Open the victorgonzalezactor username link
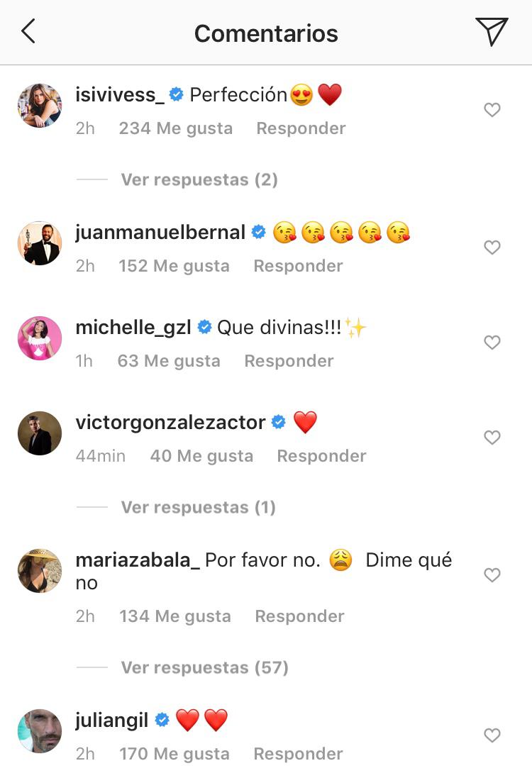This screenshot has width=532, height=778. pos(170,423)
